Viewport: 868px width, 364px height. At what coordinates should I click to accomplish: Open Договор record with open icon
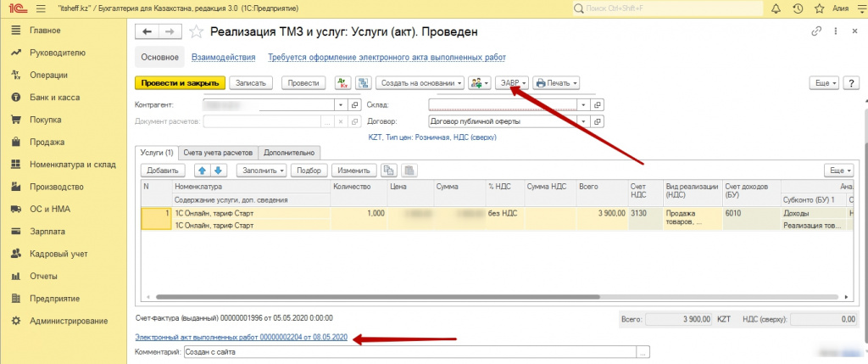coord(598,122)
